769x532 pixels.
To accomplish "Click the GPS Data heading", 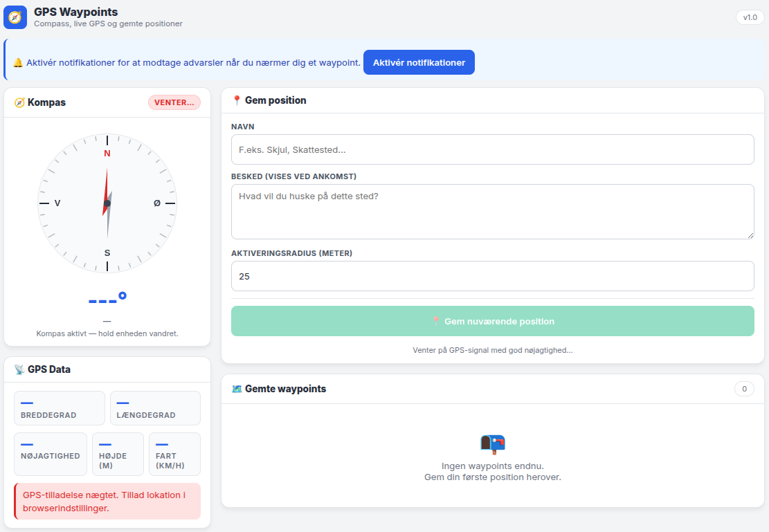I will tap(49, 369).
